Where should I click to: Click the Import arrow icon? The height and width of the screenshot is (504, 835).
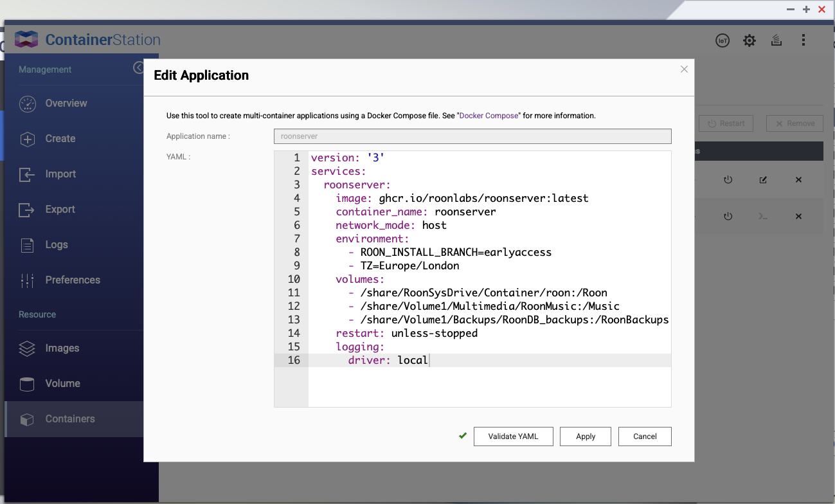click(x=27, y=174)
